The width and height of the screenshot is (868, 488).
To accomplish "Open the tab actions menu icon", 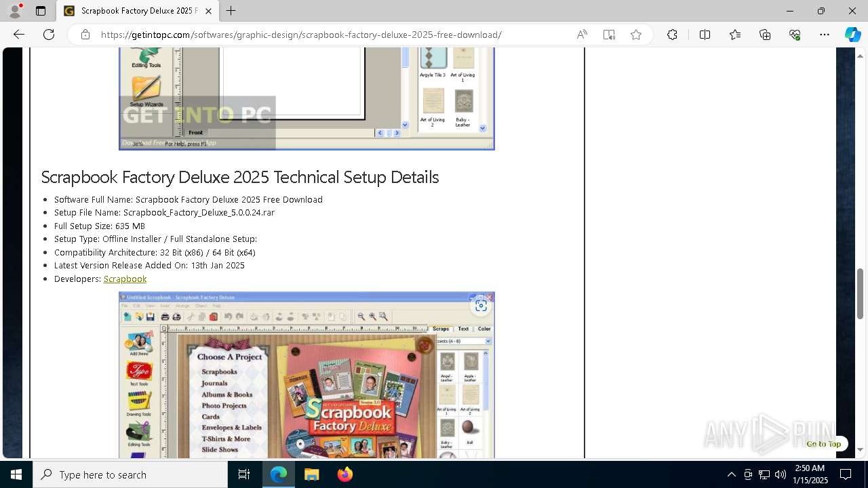I will click(41, 11).
